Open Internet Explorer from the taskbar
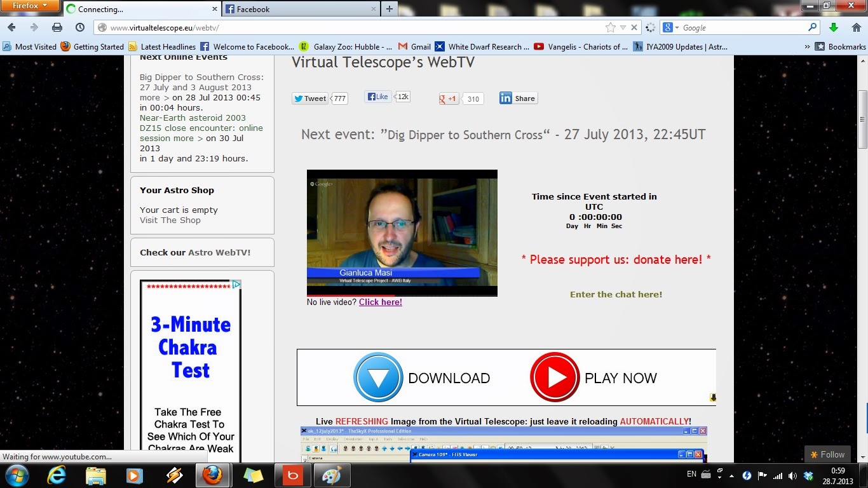868x488 pixels. (57, 475)
